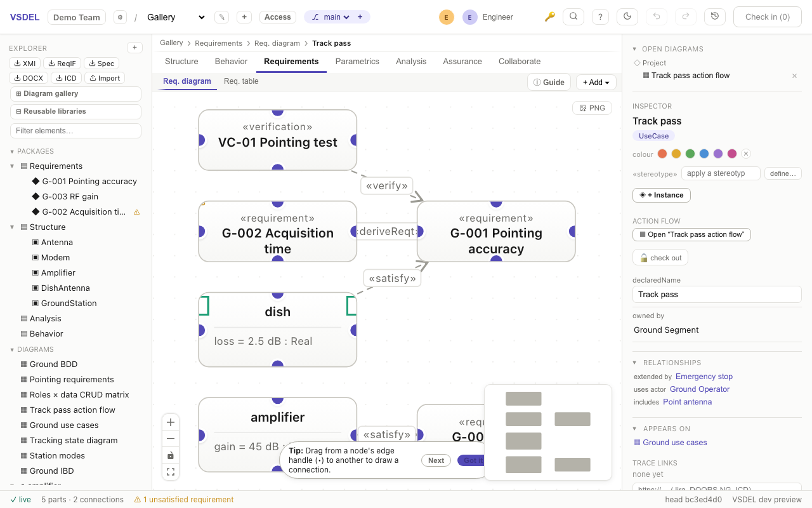Viewport: 812px width, 508px height.
Task: Export diagram as PNG
Action: click(x=593, y=108)
